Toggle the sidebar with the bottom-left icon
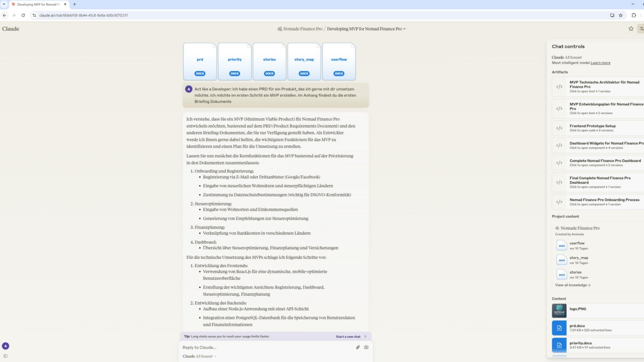The height and width of the screenshot is (362, 644). pyautogui.click(x=6, y=356)
